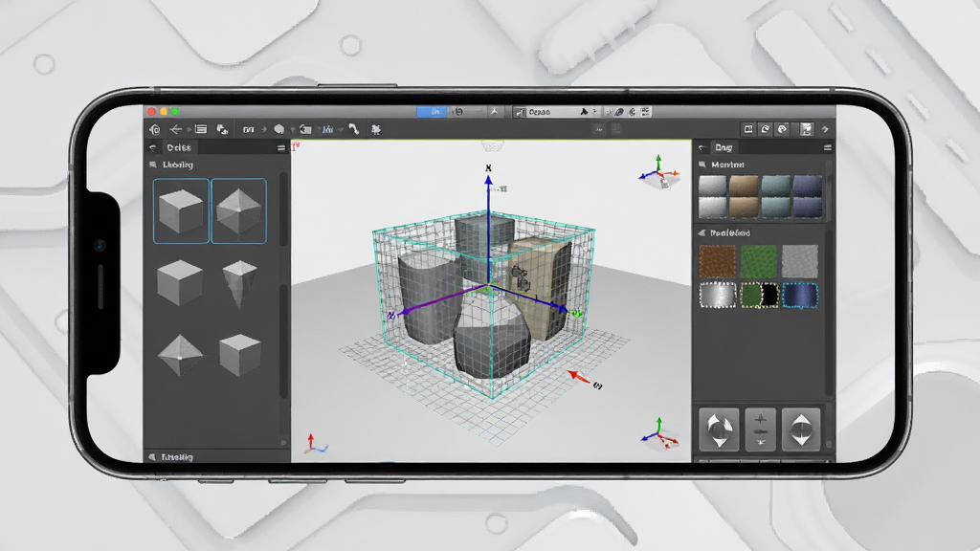The height and width of the screenshot is (551, 980).
Task: Click the left panel header back arrow
Action: click(152, 147)
